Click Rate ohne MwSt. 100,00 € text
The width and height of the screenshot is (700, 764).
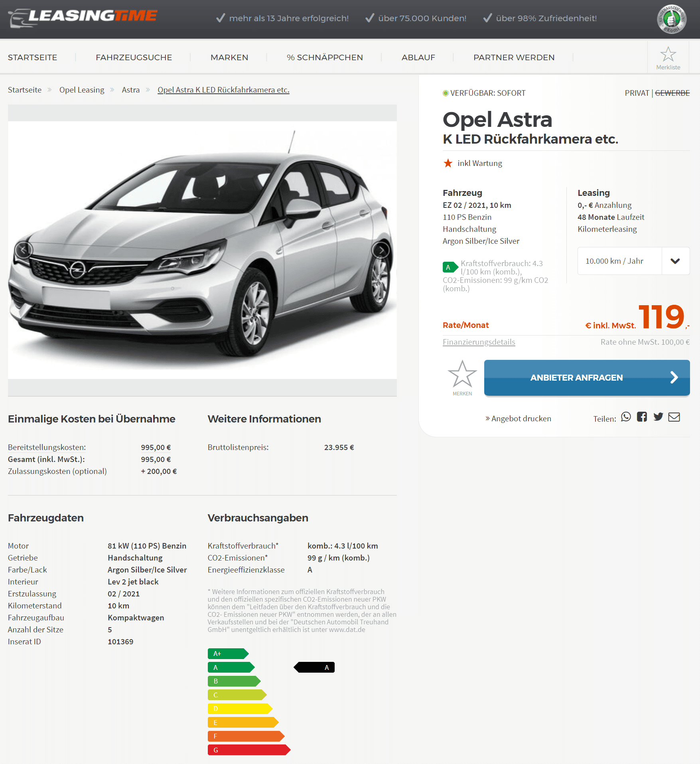point(645,342)
